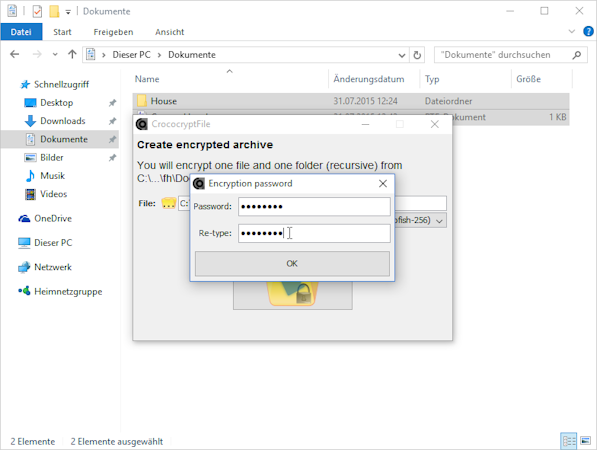Viewport: 597px width, 450px height.
Task: Open Heimnetzgruppe in the navigation pane
Action: pyautogui.click(x=68, y=292)
